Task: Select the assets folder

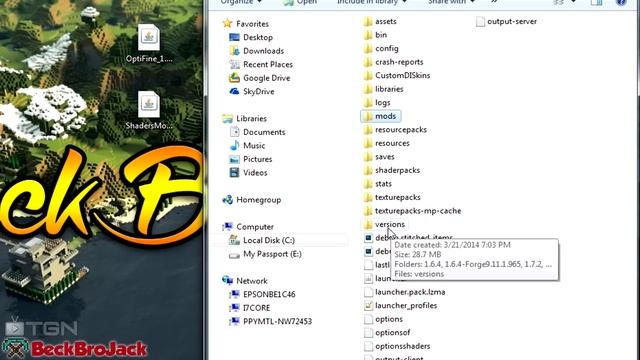Action: coord(380,21)
